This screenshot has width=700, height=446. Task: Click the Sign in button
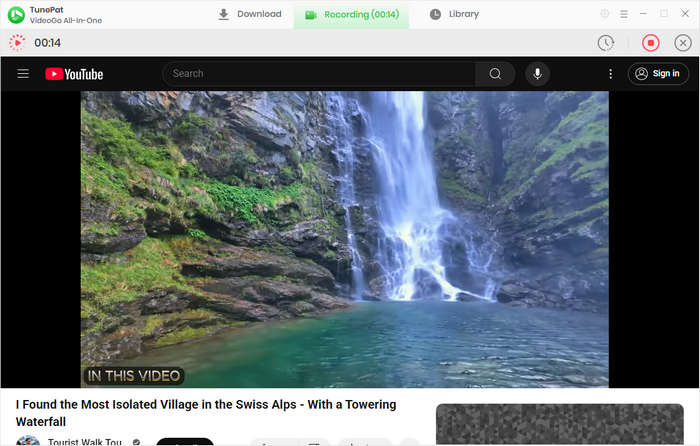658,74
